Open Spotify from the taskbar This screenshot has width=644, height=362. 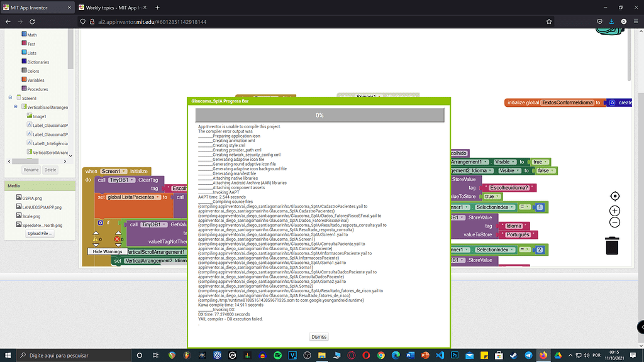pos(277,355)
